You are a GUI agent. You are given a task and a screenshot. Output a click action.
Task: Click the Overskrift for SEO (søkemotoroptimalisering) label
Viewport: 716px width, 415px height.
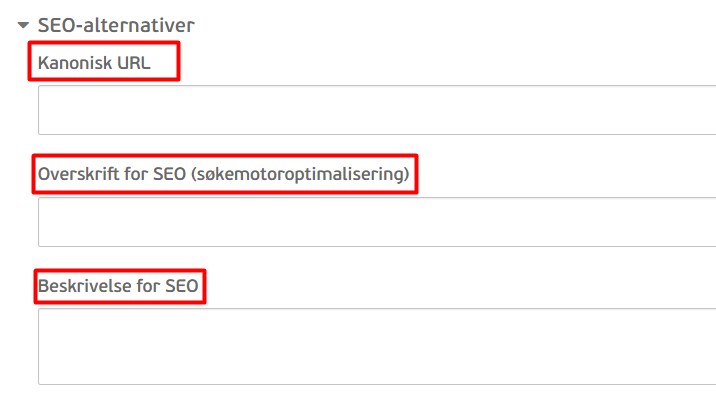coord(223,174)
